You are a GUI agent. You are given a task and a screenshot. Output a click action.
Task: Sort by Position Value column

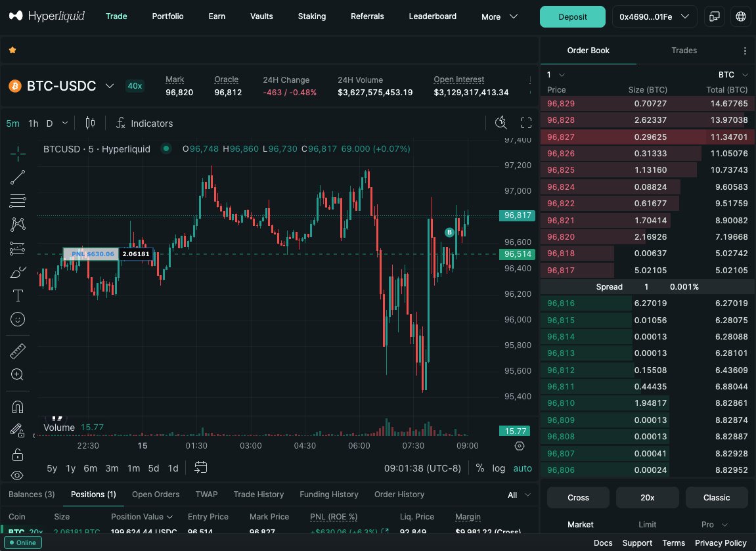pyautogui.click(x=141, y=517)
